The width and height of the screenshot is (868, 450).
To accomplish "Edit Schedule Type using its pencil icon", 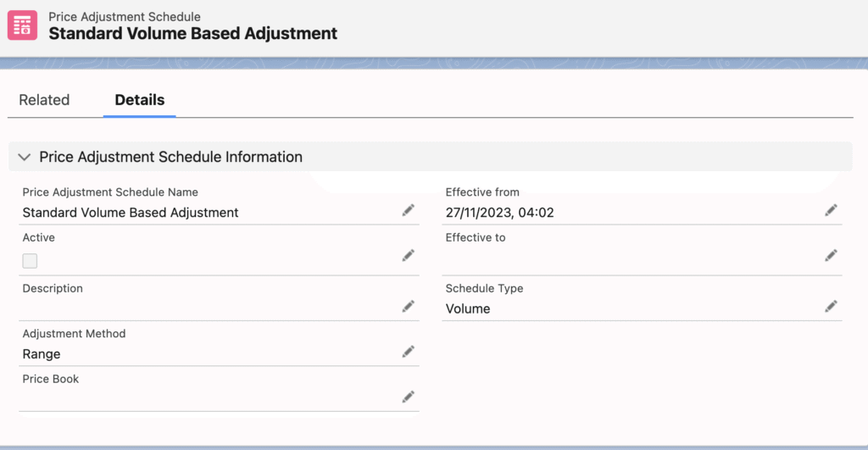I will click(x=831, y=306).
